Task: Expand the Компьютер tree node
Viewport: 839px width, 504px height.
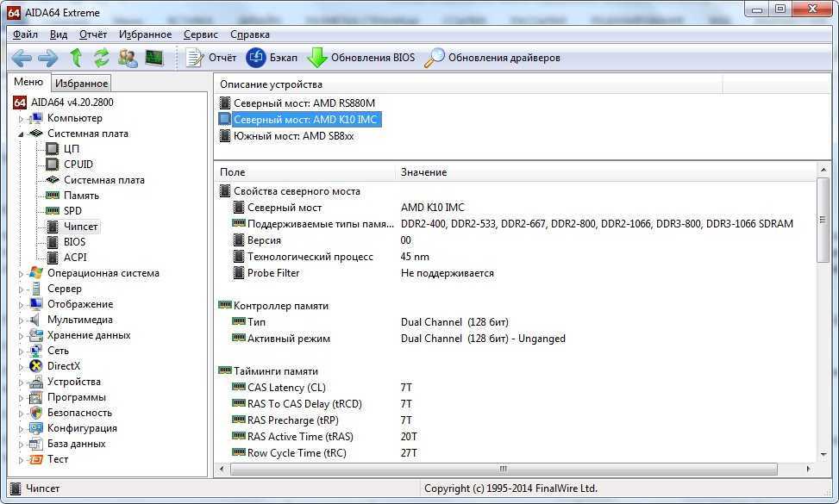Action: pos(21,119)
